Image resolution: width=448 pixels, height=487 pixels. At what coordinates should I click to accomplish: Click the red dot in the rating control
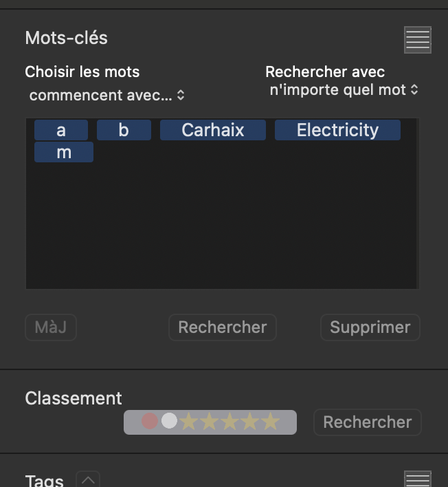(150, 421)
